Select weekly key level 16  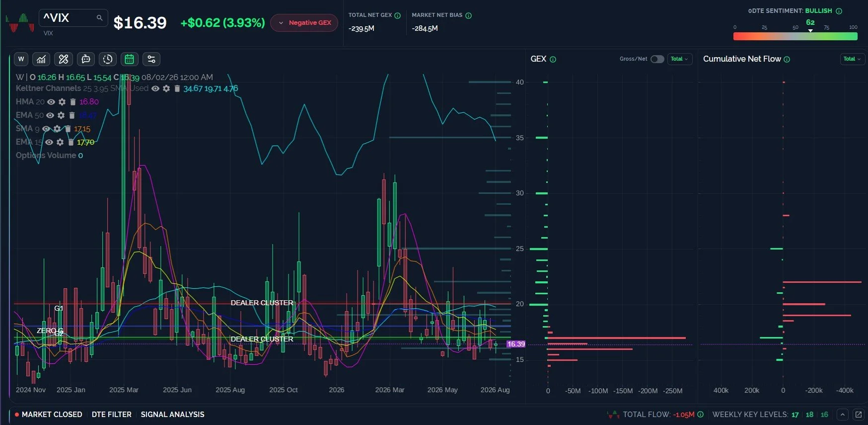pos(824,415)
